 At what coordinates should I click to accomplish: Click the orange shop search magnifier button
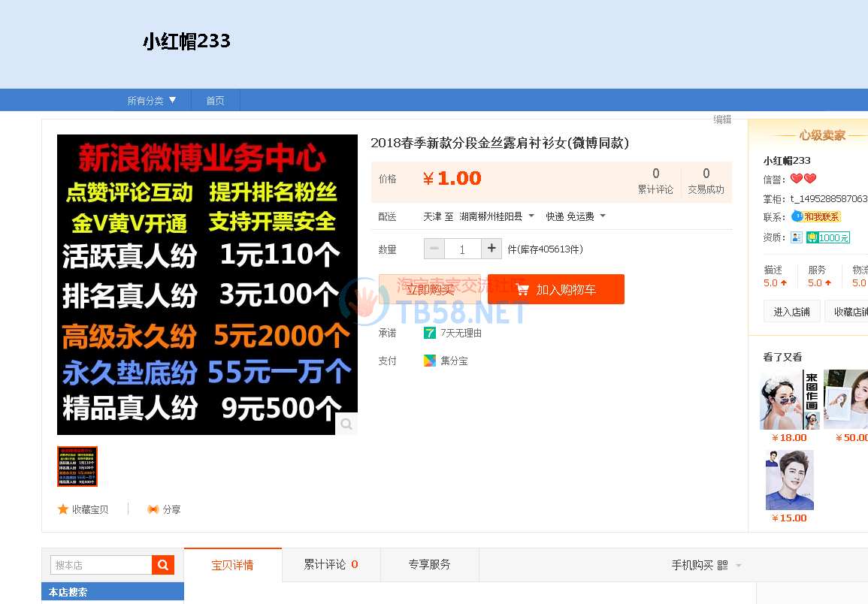tap(163, 565)
